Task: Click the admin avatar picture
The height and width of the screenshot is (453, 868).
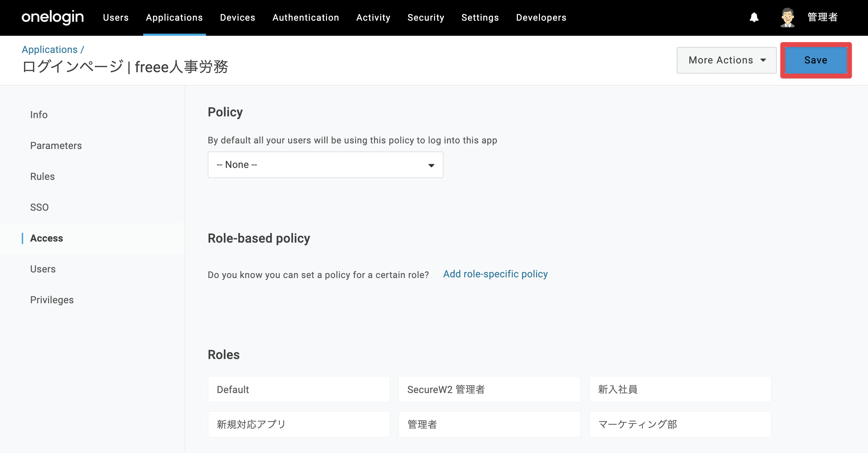Action: click(787, 18)
